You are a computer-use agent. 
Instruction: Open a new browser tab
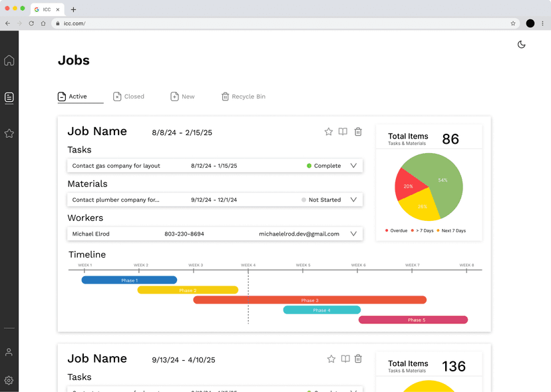(x=73, y=9)
